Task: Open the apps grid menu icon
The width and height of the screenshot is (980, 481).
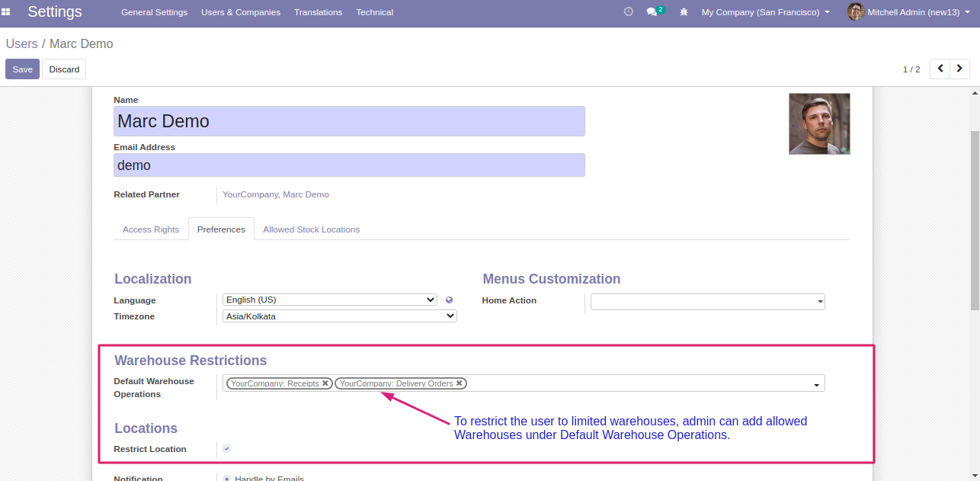Action: (x=6, y=12)
